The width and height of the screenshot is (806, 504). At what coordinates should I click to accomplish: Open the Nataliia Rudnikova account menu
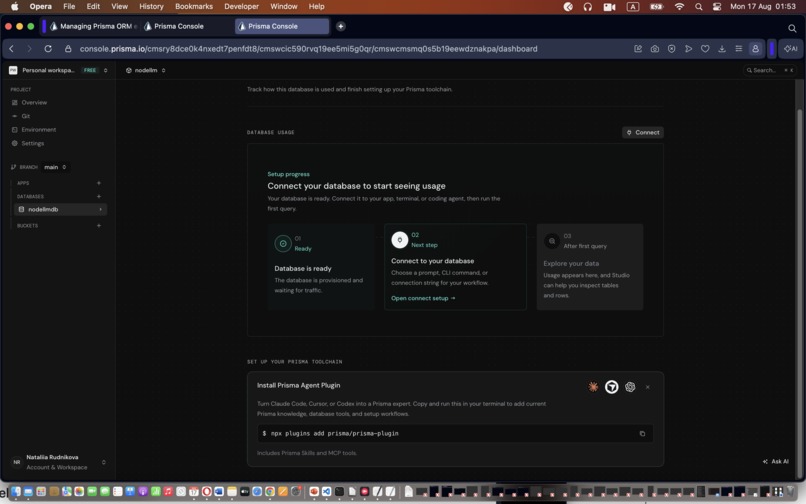[58, 462]
